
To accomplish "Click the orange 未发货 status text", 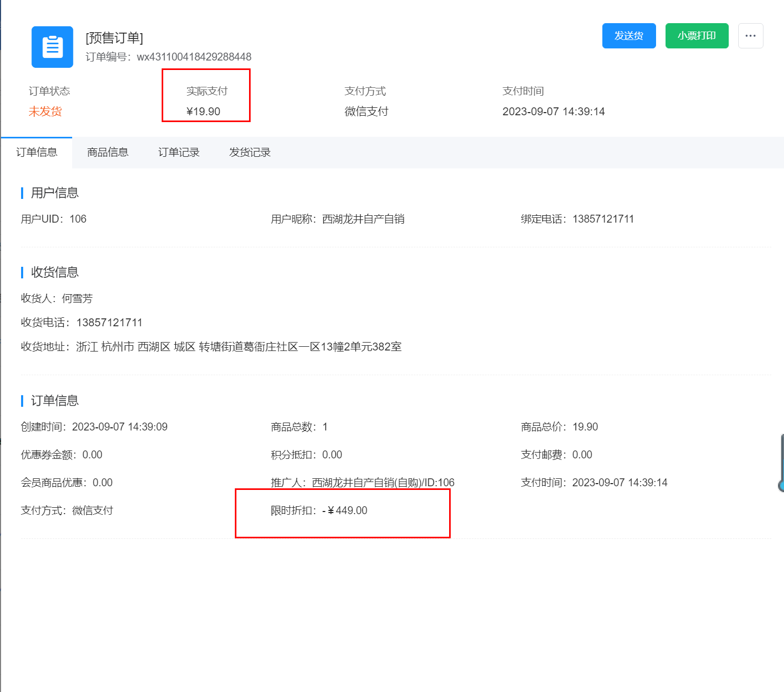I will 45,112.
